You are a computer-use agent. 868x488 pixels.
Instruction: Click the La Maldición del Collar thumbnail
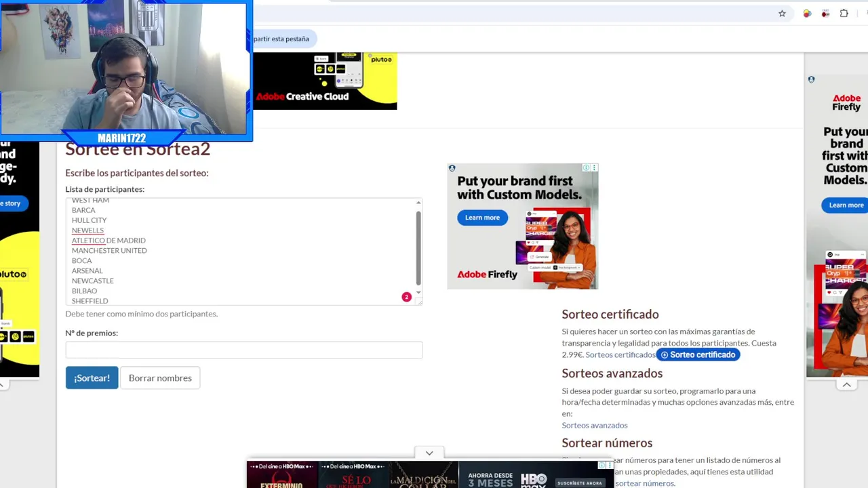click(x=423, y=474)
